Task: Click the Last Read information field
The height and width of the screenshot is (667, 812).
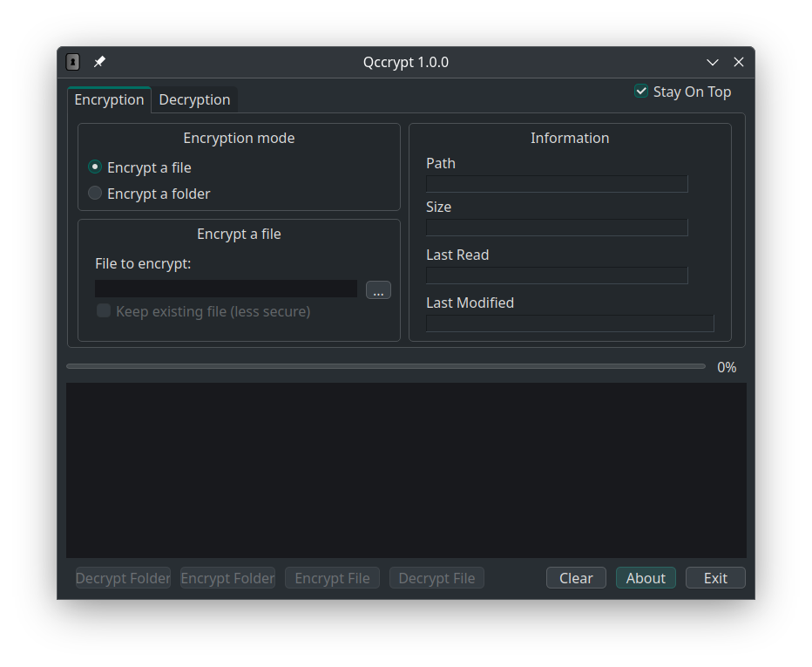Action: pyautogui.click(x=557, y=276)
